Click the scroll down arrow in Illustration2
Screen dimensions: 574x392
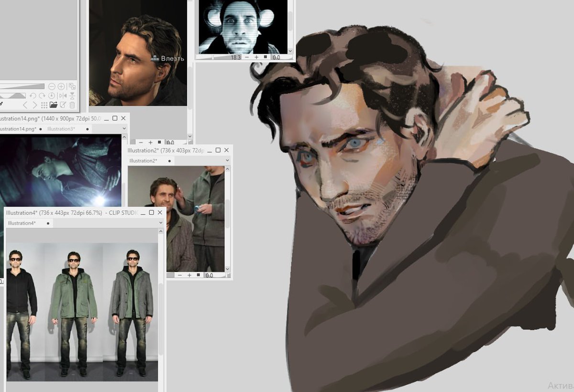tap(227, 269)
